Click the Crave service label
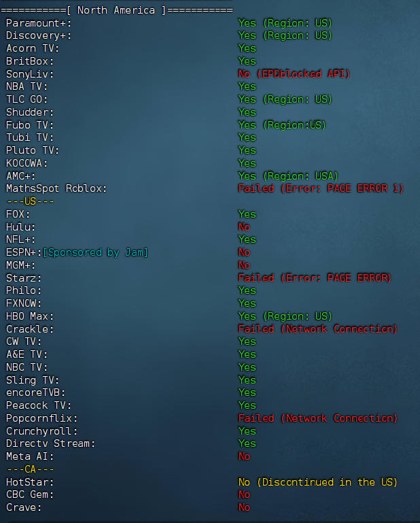Viewport: 420px width, 523px height. (x=24, y=507)
